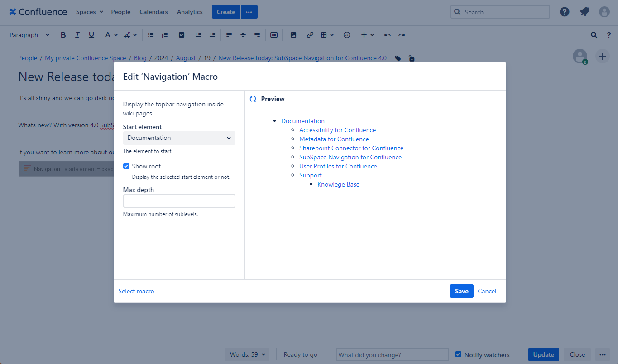The height and width of the screenshot is (364, 618).
Task: Click the italic formatting icon
Action: coord(77,35)
